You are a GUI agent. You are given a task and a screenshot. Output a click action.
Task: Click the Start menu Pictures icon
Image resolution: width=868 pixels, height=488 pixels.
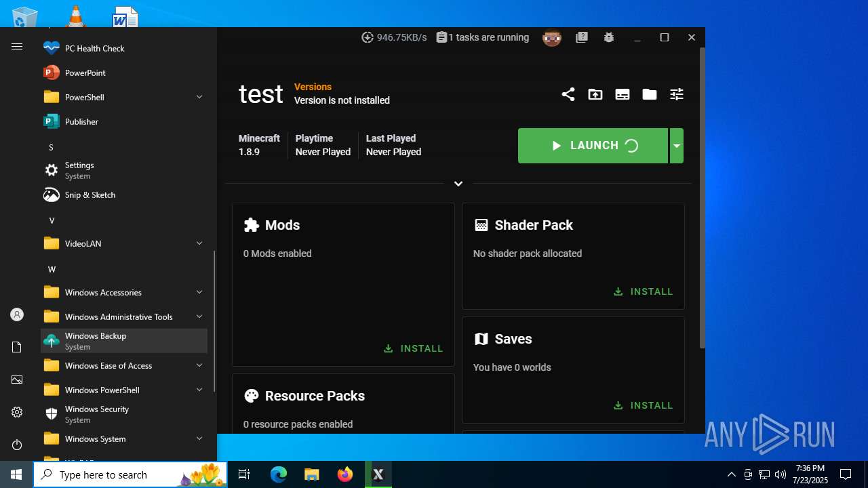tap(17, 380)
